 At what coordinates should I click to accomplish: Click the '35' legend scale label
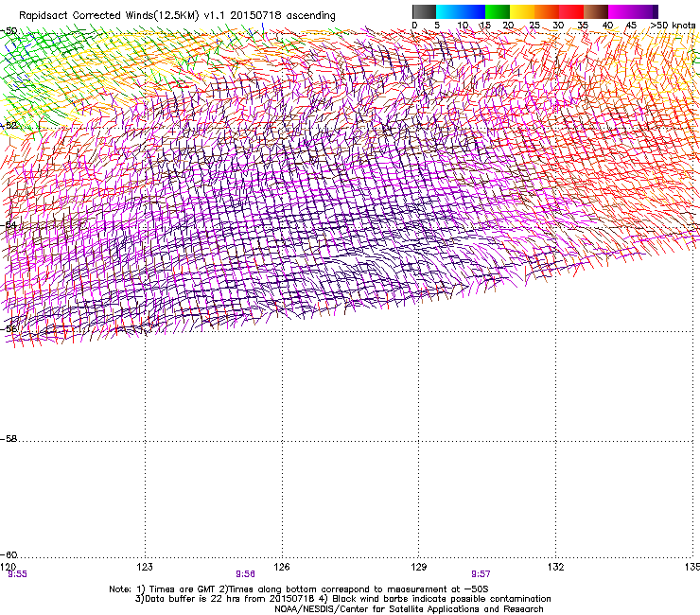pyautogui.click(x=583, y=26)
